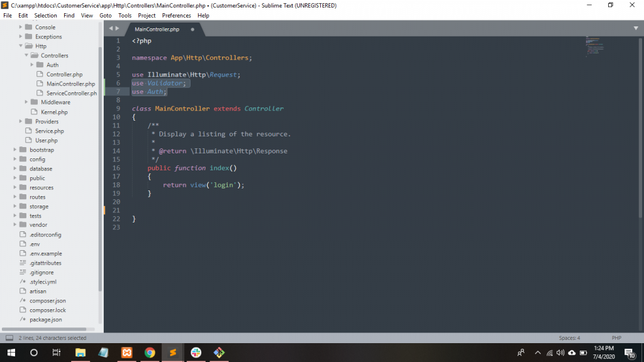The height and width of the screenshot is (362, 644).
Task: Open XAMPP from the taskbar
Action: click(126, 353)
